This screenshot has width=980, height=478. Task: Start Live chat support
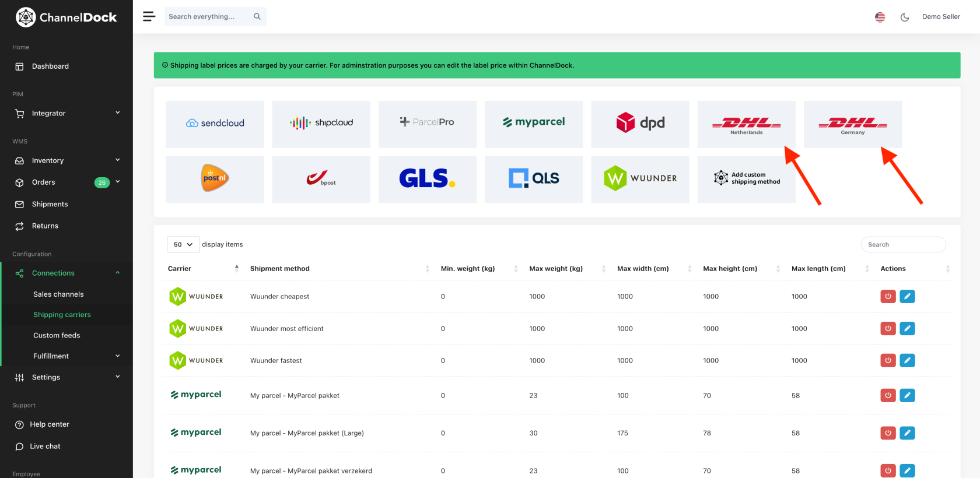pyautogui.click(x=45, y=447)
